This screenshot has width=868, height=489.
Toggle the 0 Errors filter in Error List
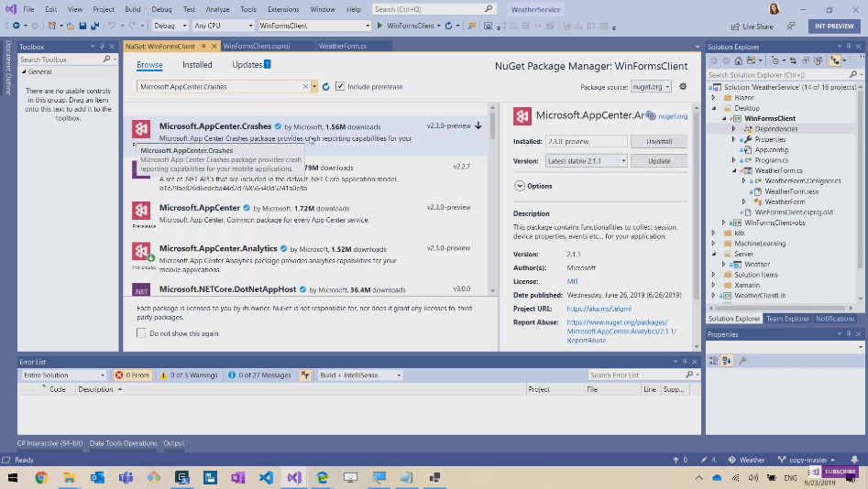point(132,375)
